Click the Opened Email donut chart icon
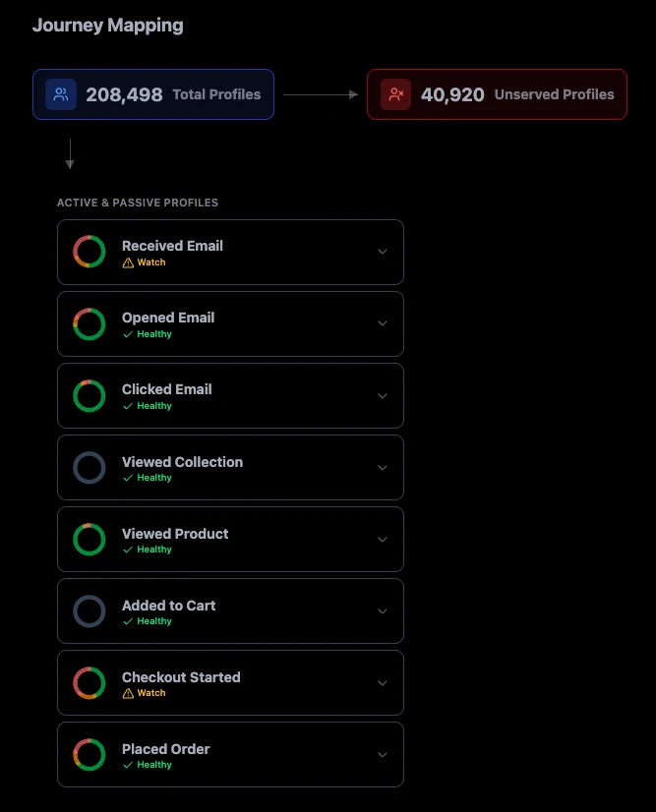 [x=89, y=323]
